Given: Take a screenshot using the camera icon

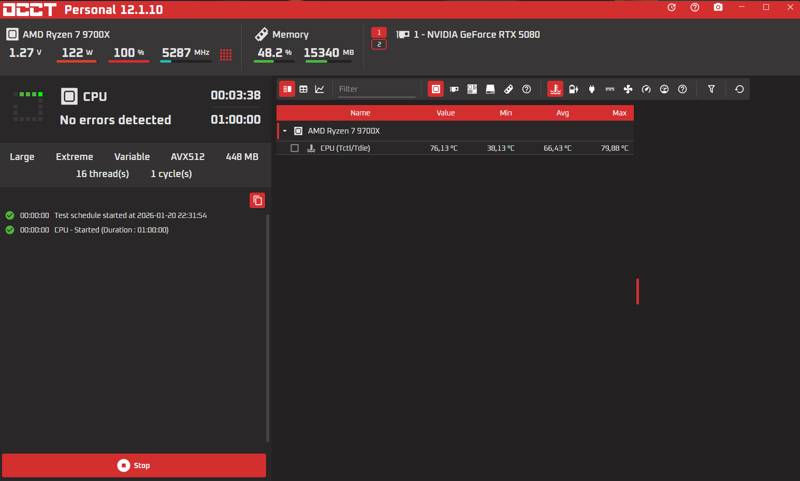Looking at the screenshot, I should [x=718, y=8].
